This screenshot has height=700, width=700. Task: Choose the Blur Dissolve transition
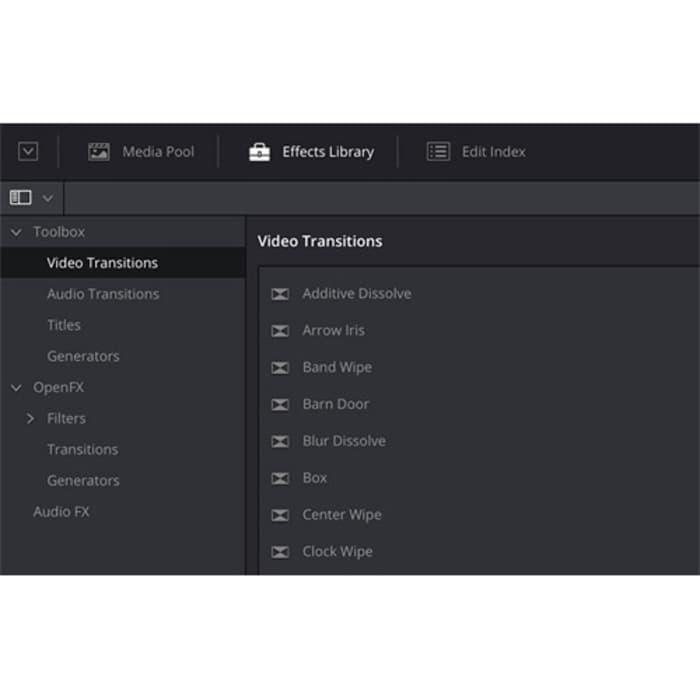(x=343, y=441)
